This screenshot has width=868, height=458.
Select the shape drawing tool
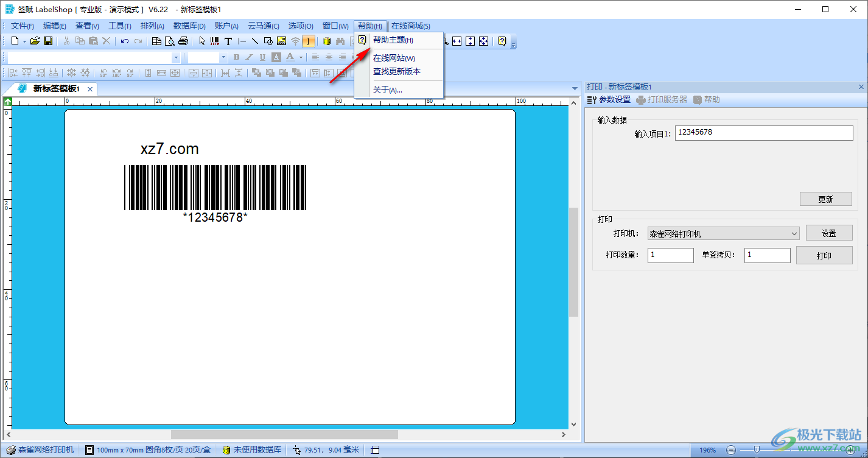point(268,41)
